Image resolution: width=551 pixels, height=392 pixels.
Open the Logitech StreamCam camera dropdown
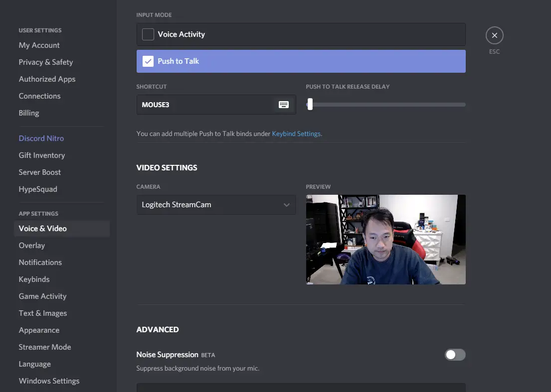coord(216,205)
